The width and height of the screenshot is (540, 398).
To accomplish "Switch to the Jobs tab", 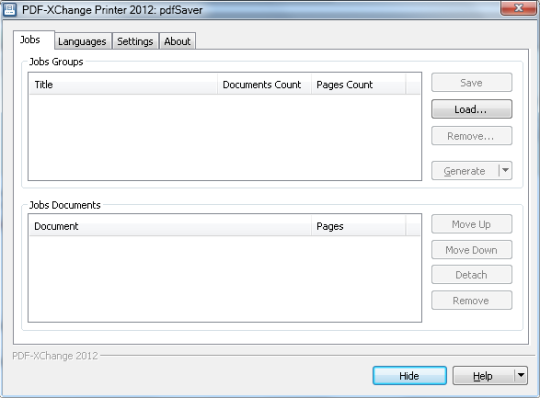I will click(34, 40).
